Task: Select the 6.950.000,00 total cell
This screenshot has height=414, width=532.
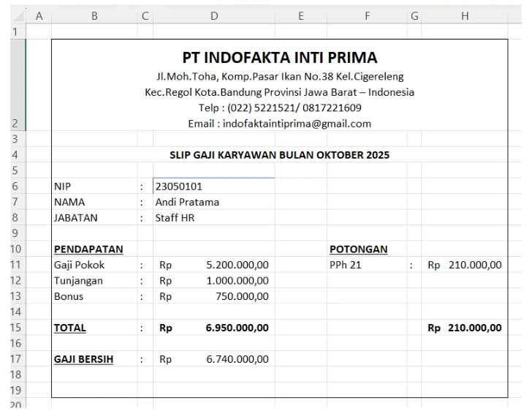Action: coord(214,328)
